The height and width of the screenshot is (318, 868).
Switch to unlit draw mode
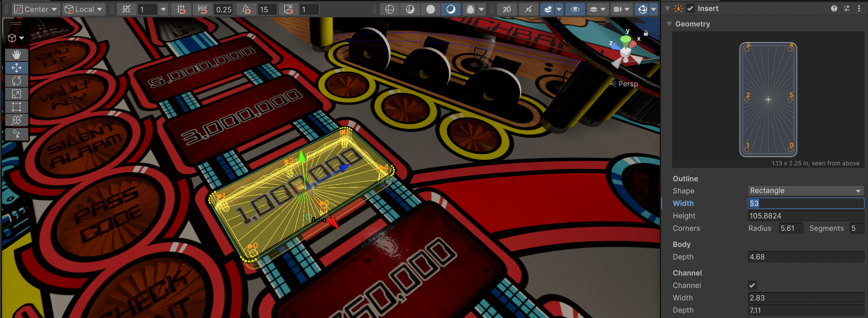point(431,9)
